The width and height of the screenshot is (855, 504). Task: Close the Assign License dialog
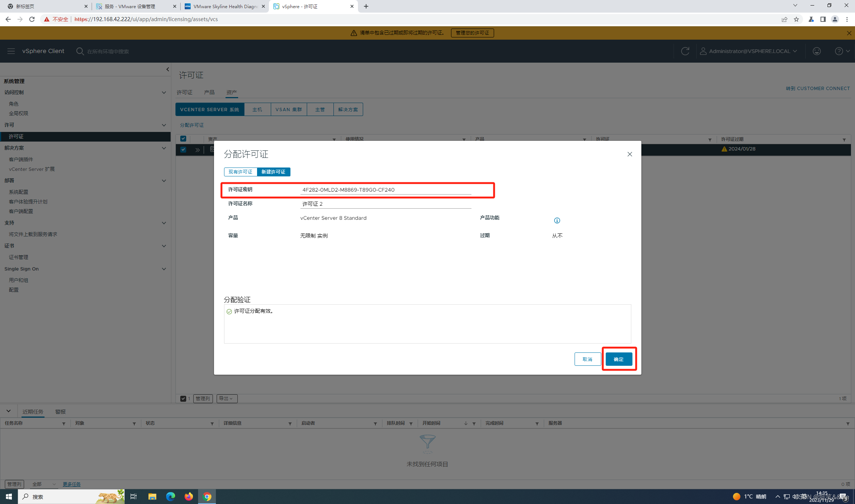pos(629,154)
